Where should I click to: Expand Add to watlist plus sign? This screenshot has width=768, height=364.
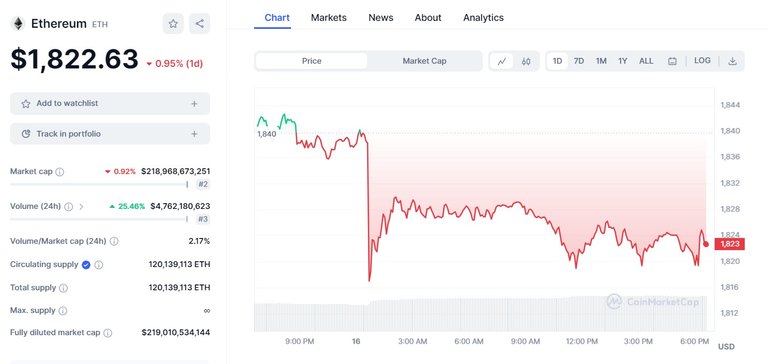pyautogui.click(x=194, y=104)
